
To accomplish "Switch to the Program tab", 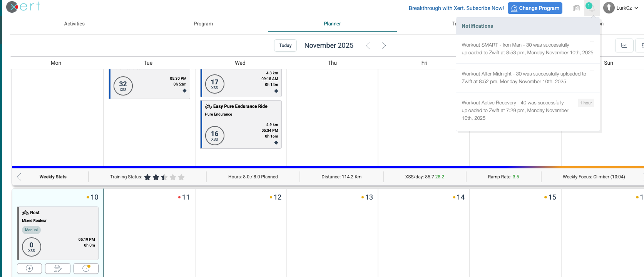I will tap(203, 24).
